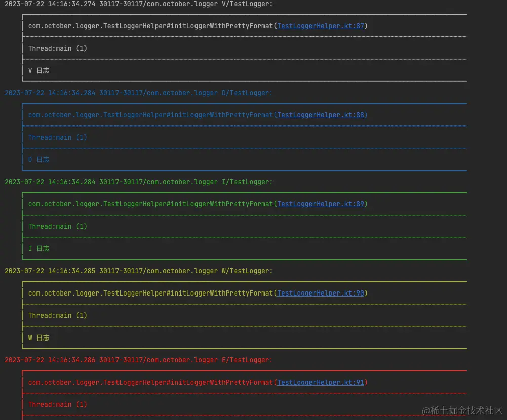The width and height of the screenshot is (507, 420).
Task: Open the TestLoggerHelper.kt:89 link
Action: (321, 204)
